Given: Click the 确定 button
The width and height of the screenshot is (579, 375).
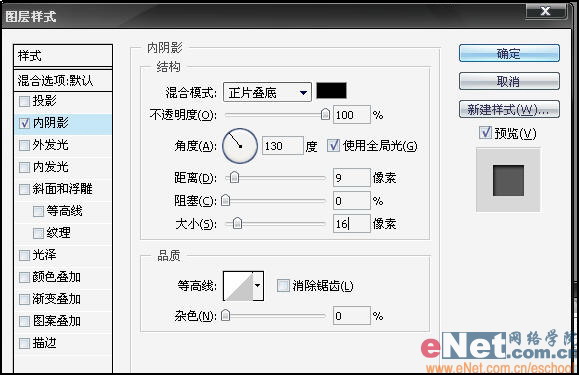Looking at the screenshot, I should [x=509, y=54].
